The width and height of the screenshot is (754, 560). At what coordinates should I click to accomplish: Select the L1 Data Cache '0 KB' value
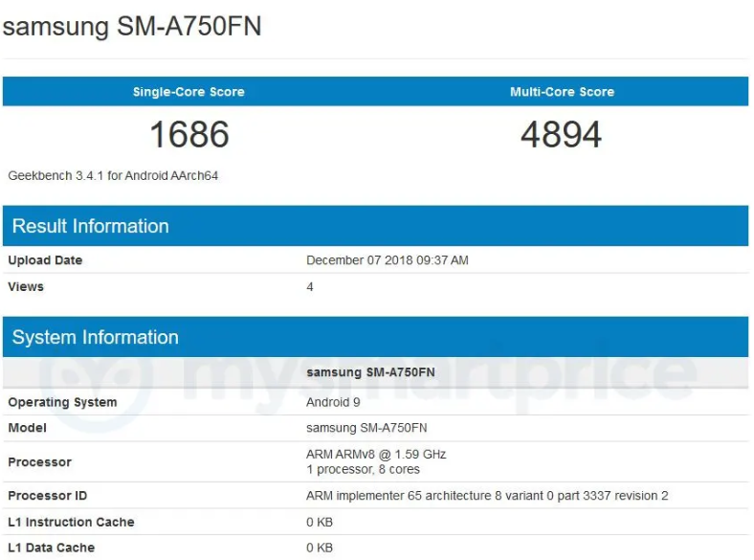point(320,548)
